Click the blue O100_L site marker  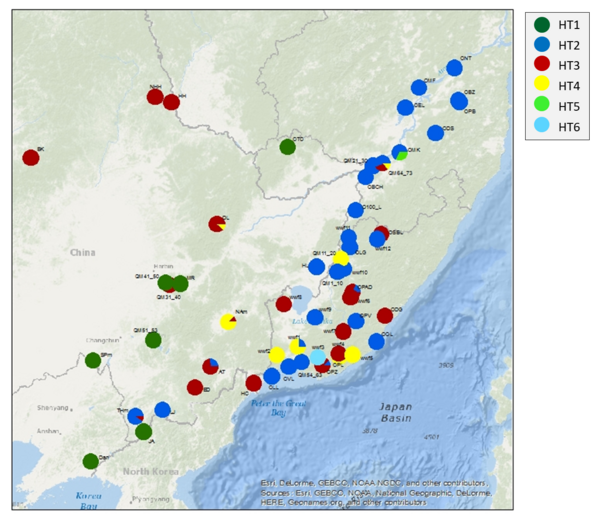pos(355,210)
